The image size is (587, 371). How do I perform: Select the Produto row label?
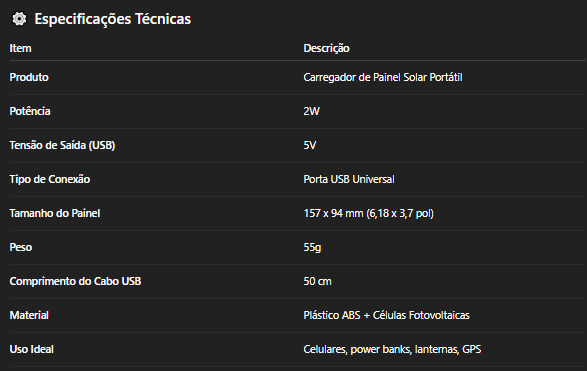click(29, 77)
